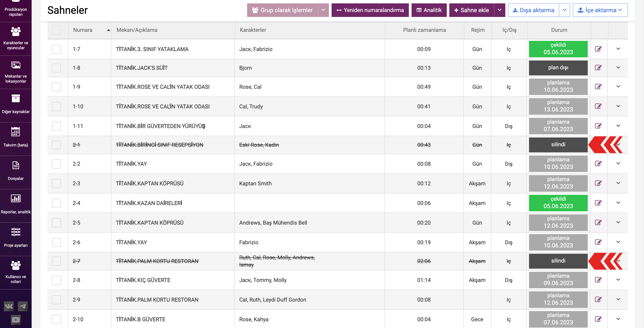Click silindi status of scene 2-1
The height and width of the screenshot is (328, 644).
(558, 145)
